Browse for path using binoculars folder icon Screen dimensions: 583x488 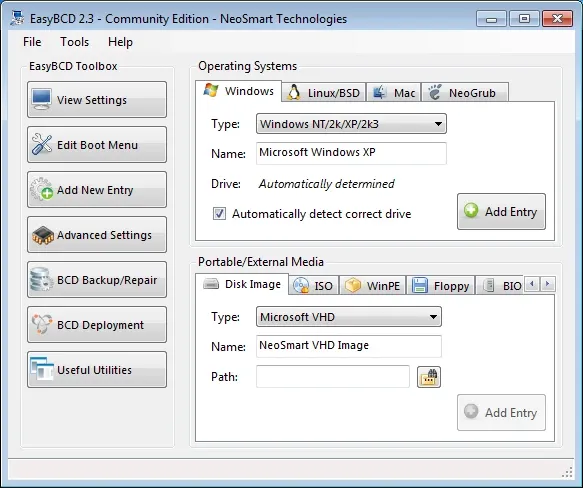(429, 377)
